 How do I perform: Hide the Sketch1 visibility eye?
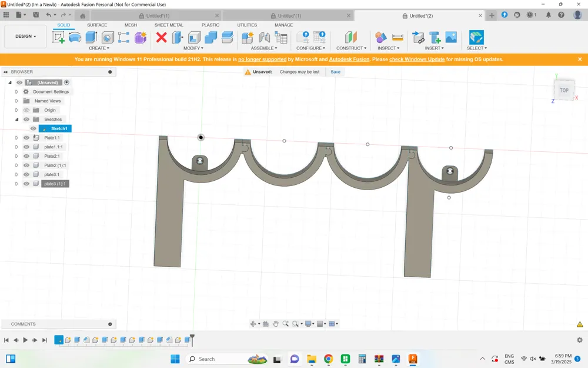(34, 128)
